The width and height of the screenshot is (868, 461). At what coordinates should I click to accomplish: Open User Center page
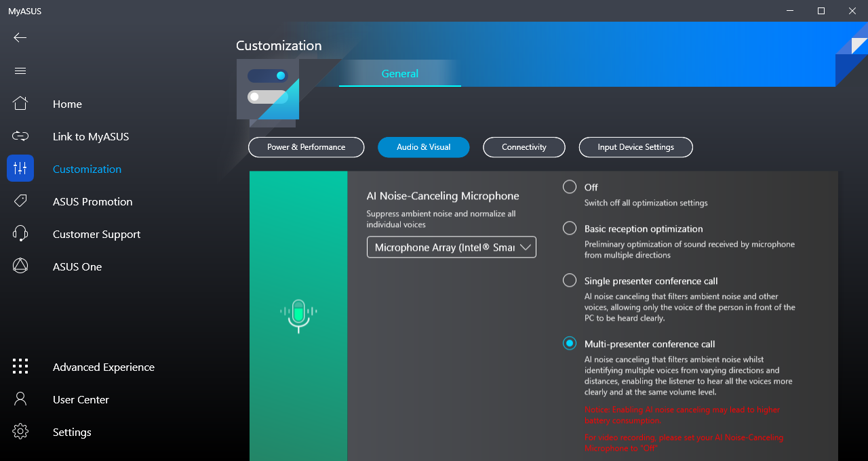tap(81, 399)
